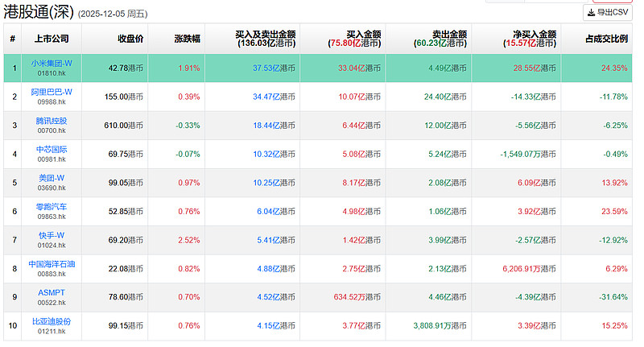The image size is (644, 347).
Task: Sort by 占成交比例 column header
Action: coord(606,38)
